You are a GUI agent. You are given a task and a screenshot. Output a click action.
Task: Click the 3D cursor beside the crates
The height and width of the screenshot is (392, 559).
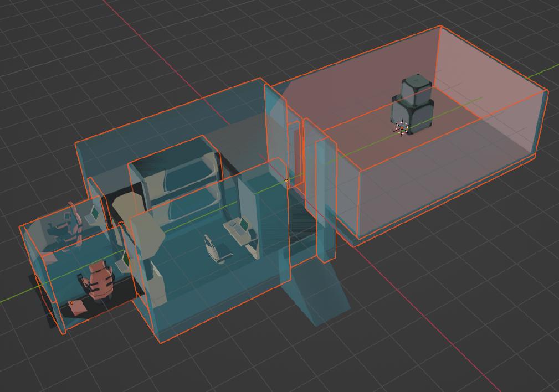402,128
